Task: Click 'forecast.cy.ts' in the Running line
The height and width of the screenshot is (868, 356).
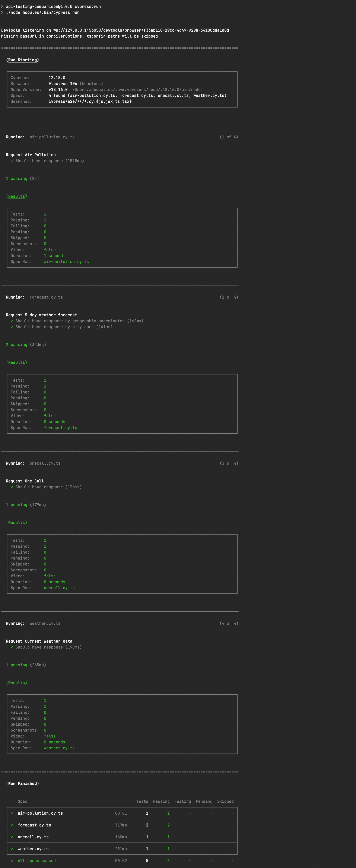Action: 46,297
